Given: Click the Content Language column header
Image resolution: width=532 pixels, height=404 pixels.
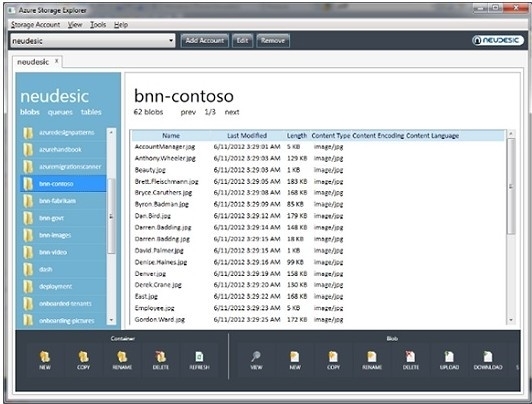Looking at the screenshot, I should tap(433, 136).
